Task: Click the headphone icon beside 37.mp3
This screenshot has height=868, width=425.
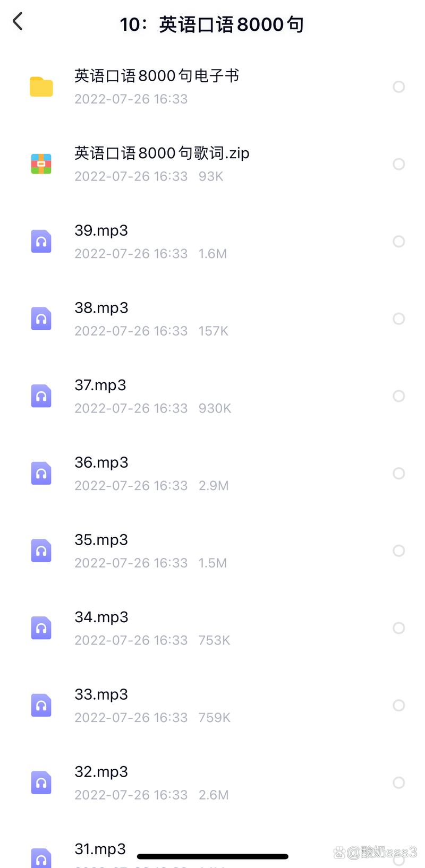Action: [41, 396]
